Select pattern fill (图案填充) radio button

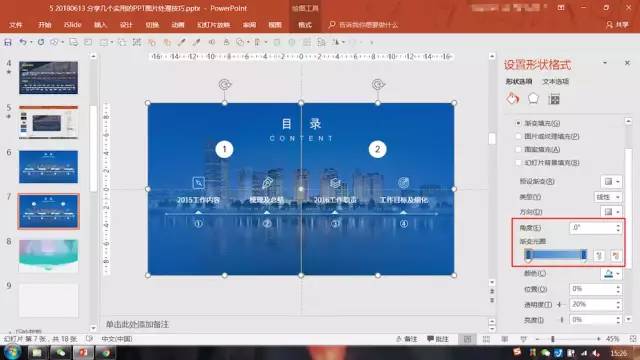pos(518,150)
